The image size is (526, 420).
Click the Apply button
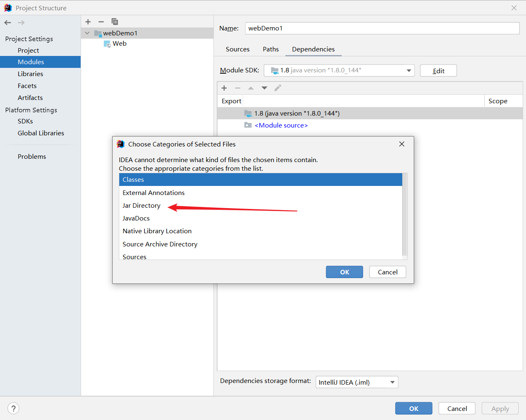tap(500, 408)
